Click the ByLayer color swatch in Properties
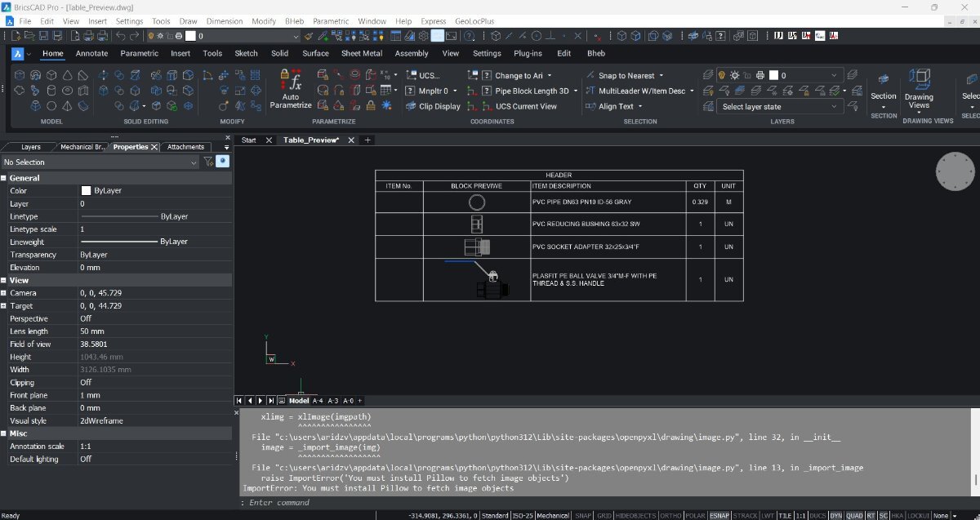 pos(86,190)
